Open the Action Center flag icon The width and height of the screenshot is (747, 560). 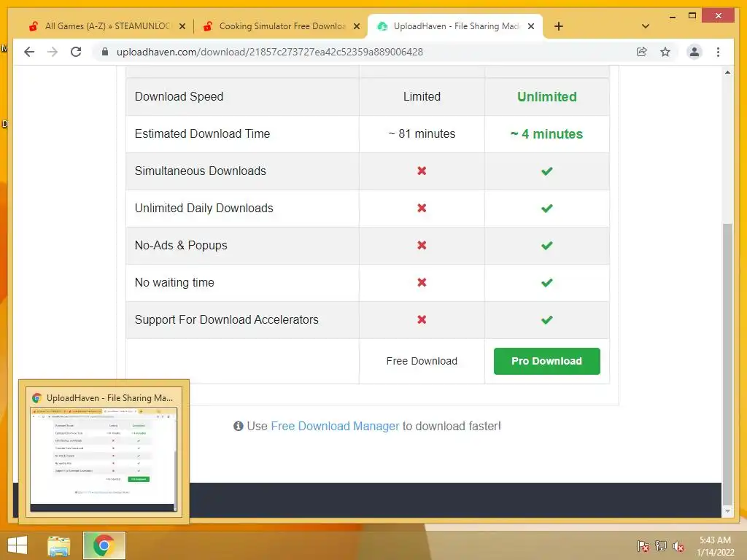pos(643,546)
